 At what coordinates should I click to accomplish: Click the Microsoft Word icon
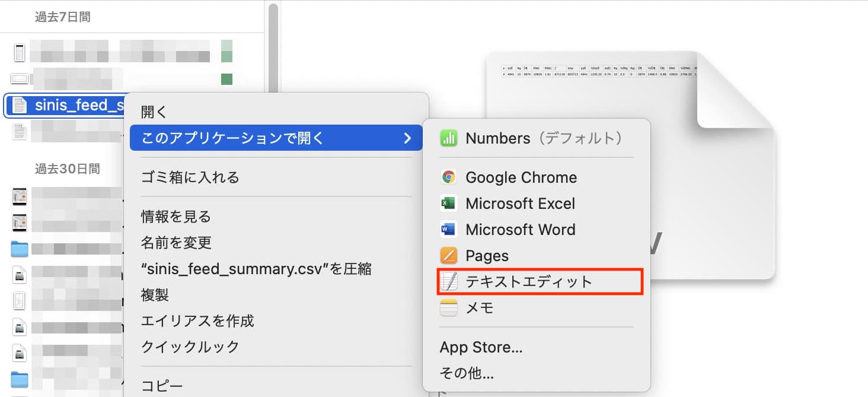(x=449, y=230)
